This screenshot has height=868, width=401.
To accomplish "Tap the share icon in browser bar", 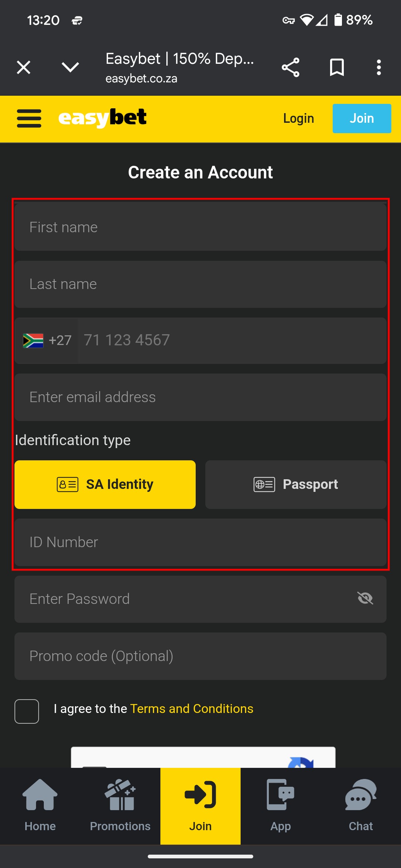I will click(290, 67).
